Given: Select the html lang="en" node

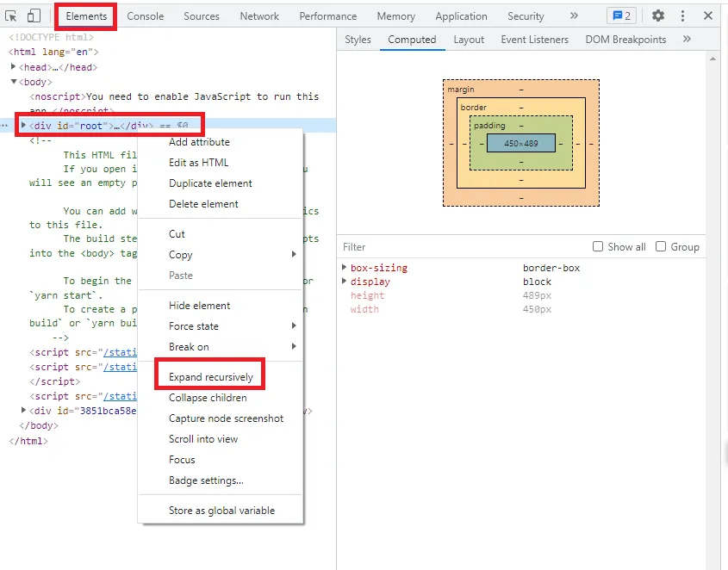Looking at the screenshot, I should [53, 52].
